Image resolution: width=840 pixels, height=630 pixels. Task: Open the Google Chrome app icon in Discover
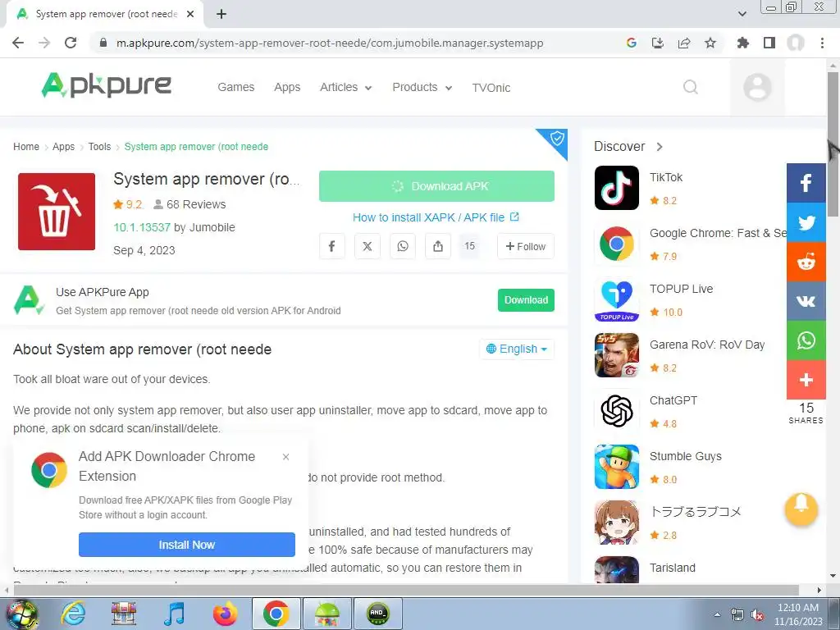[617, 244]
